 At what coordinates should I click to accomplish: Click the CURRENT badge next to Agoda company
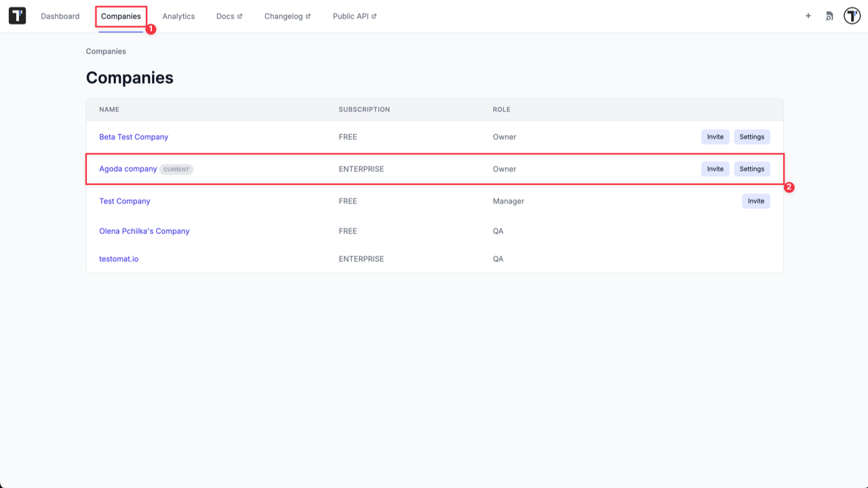[176, 169]
